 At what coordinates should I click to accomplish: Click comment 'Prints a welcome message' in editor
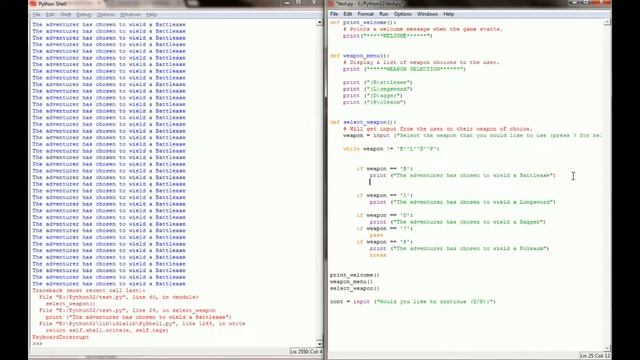coord(423,29)
